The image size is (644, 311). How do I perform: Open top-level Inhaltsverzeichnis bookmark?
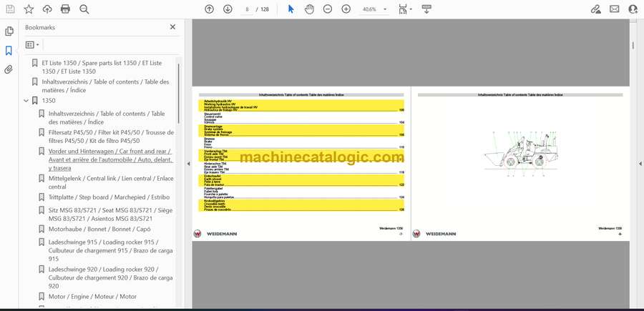point(106,86)
